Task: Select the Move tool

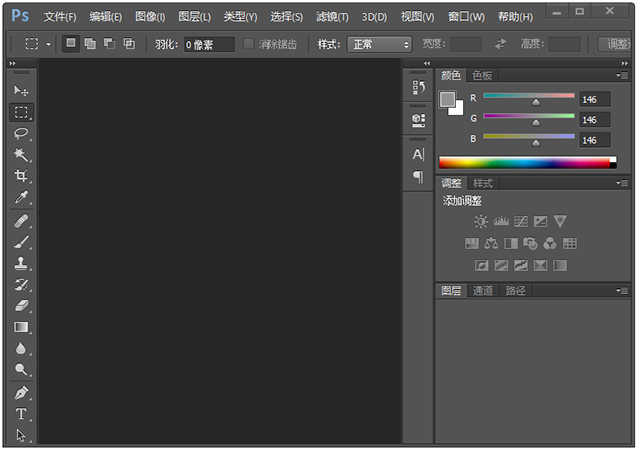Action: pos(21,90)
